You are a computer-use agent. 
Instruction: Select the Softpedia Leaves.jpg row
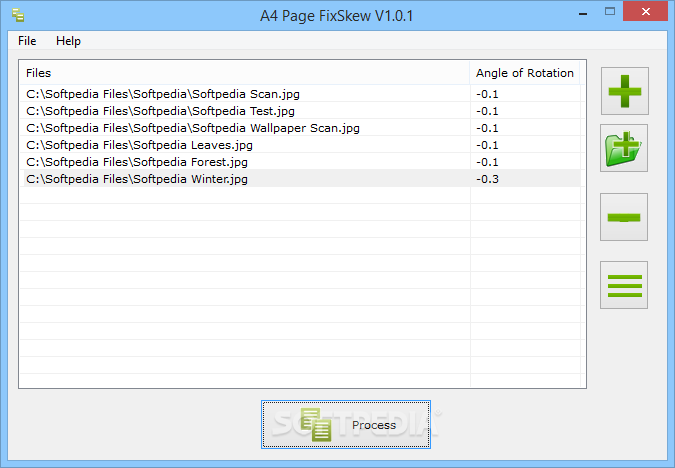[x=300, y=145]
